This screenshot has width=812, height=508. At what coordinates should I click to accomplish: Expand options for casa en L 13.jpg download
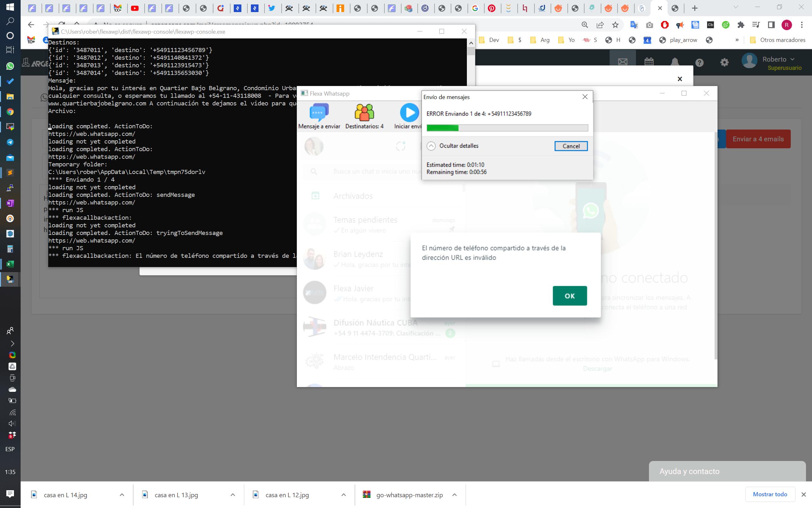(x=232, y=495)
